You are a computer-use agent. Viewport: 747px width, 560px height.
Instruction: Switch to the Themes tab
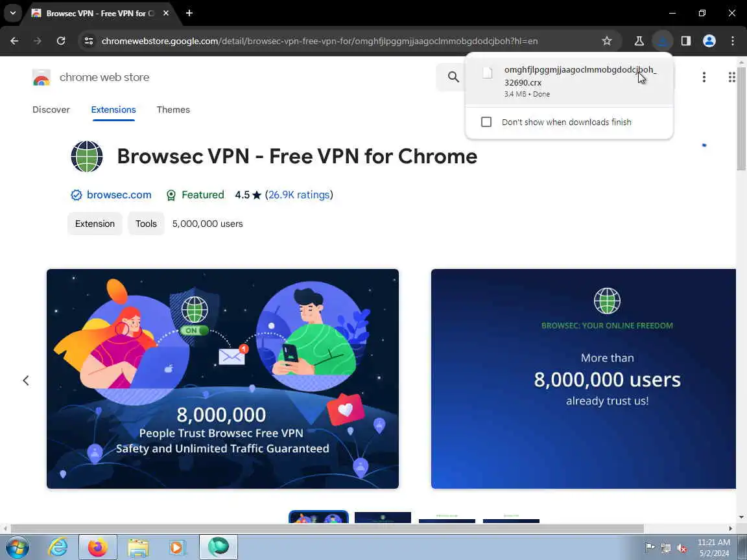[173, 110]
